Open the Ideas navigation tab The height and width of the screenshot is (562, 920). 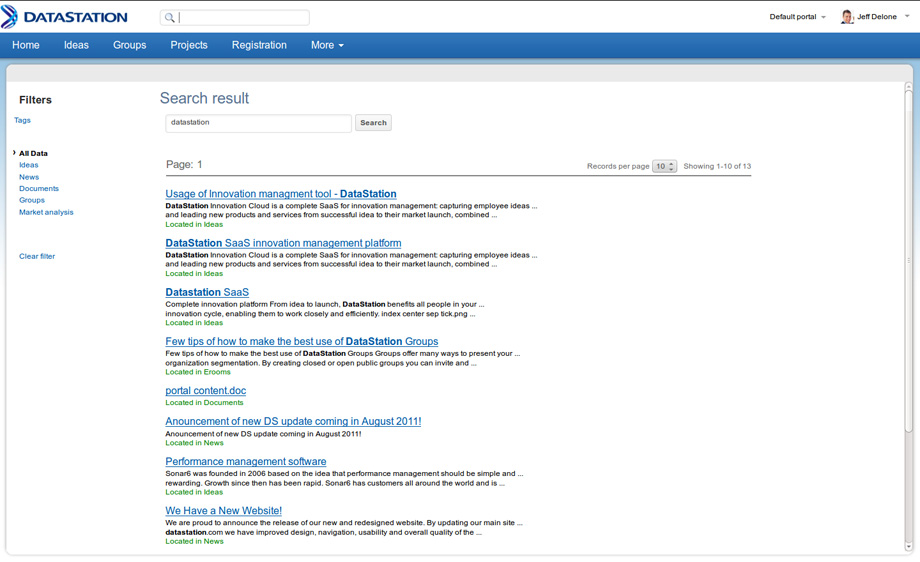click(x=76, y=45)
